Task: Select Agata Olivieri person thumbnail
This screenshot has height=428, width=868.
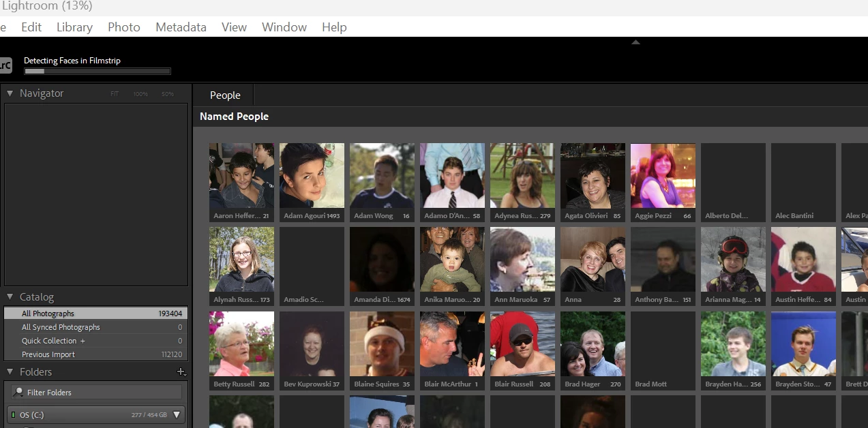Action: click(x=593, y=175)
